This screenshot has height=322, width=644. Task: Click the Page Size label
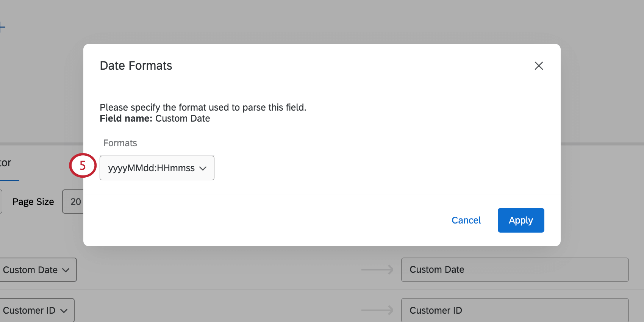click(33, 202)
